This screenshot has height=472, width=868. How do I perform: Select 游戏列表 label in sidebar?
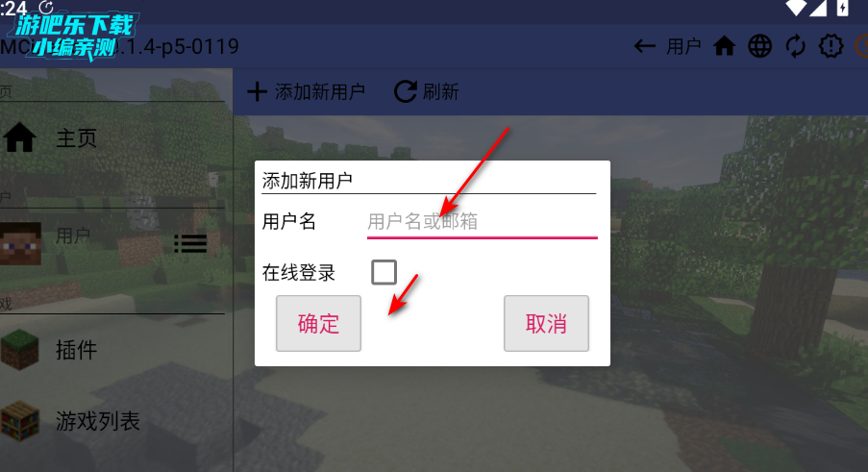(97, 421)
